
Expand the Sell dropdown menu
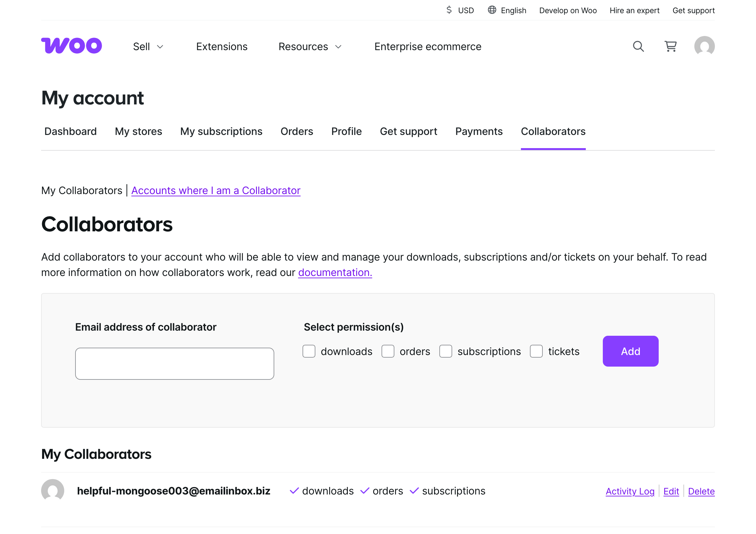pyautogui.click(x=148, y=47)
